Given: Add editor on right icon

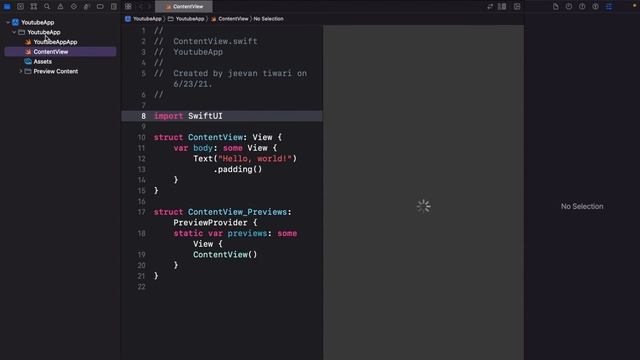Looking at the screenshot, I should tap(517, 7).
